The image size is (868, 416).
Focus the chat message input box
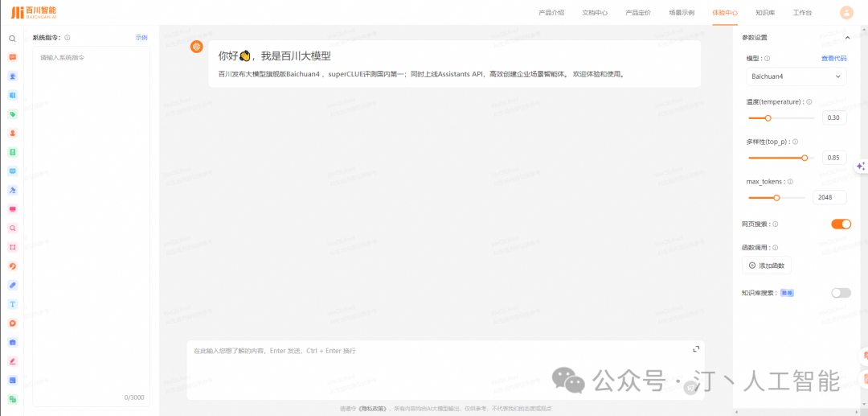(445, 370)
